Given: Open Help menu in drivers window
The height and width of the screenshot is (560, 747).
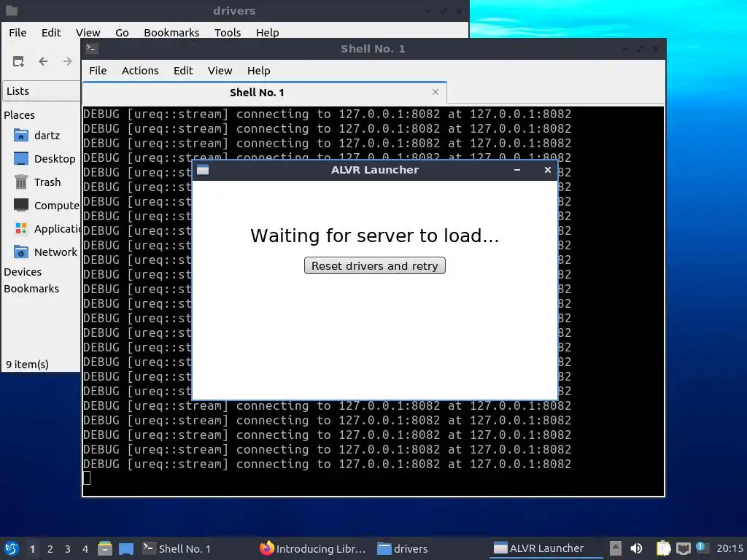Looking at the screenshot, I should (267, 32).
